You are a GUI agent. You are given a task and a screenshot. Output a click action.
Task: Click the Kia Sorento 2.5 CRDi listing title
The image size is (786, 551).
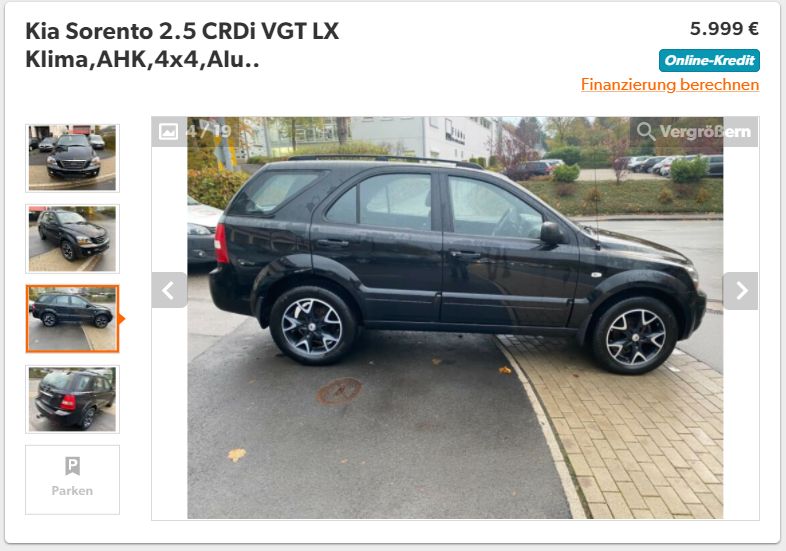[182, 31]
